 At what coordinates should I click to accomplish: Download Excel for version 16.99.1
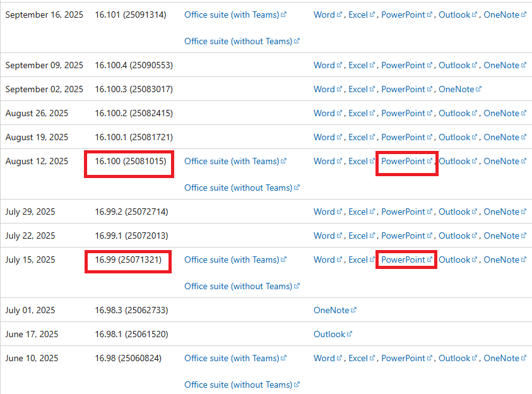(362, 236)
